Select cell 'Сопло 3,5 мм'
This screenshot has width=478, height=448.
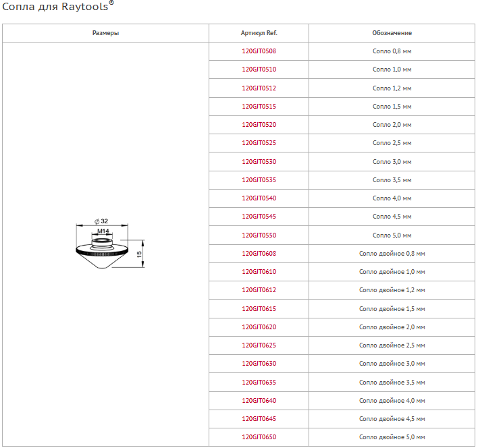click(x=392, y=180)
